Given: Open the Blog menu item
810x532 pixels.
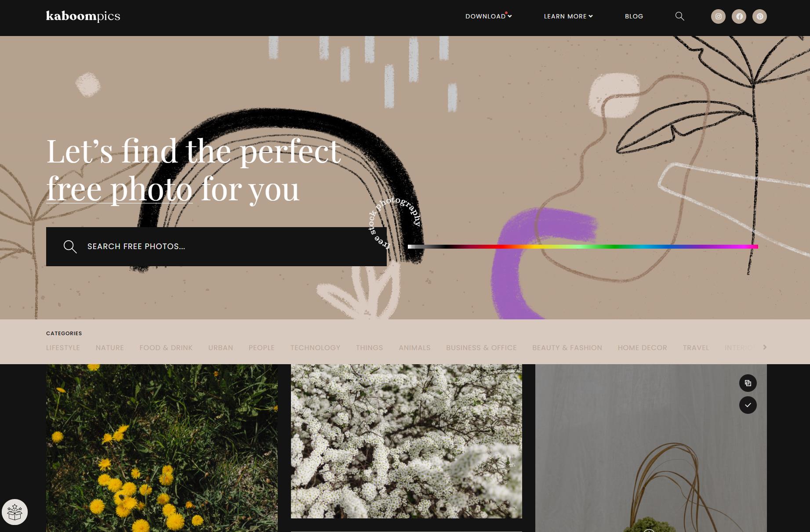Looking at the screenshot, I should click(x=634, y=16).
